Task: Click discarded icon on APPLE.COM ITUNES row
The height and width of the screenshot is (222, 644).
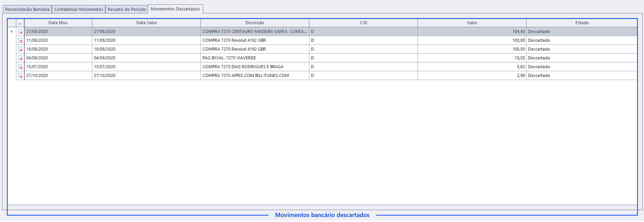Action: pyautogui.click(x=20, y=76)
